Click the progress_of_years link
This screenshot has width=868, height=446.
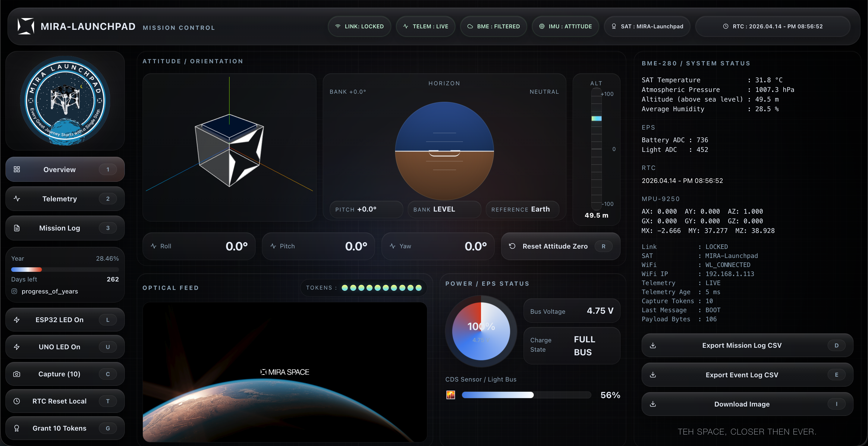coord(50,291)
